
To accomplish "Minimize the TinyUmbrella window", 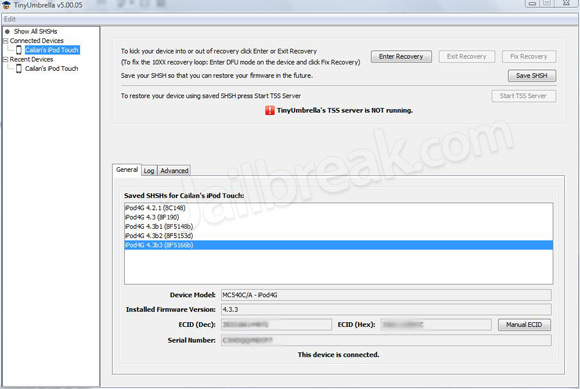I will coord(532,3).
